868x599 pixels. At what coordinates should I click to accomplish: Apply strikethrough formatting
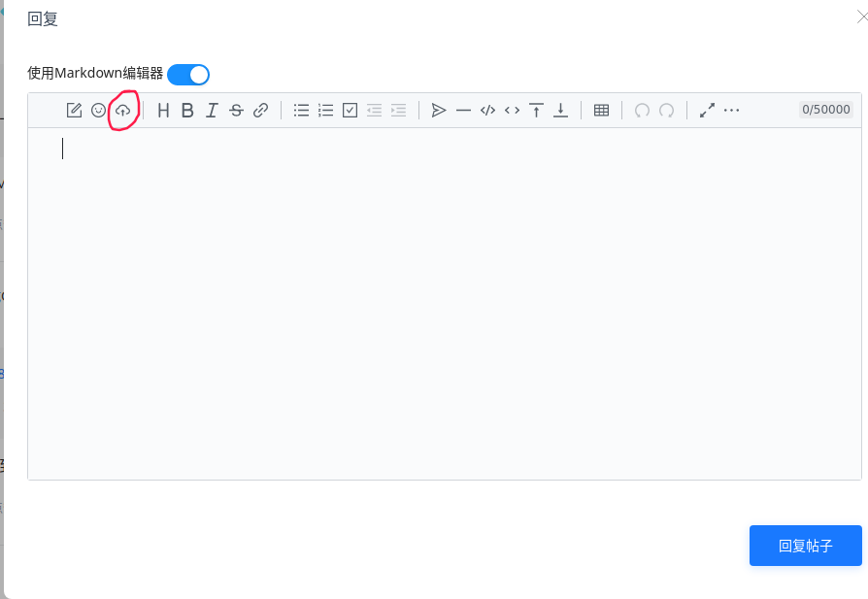(x=236, y=110)
